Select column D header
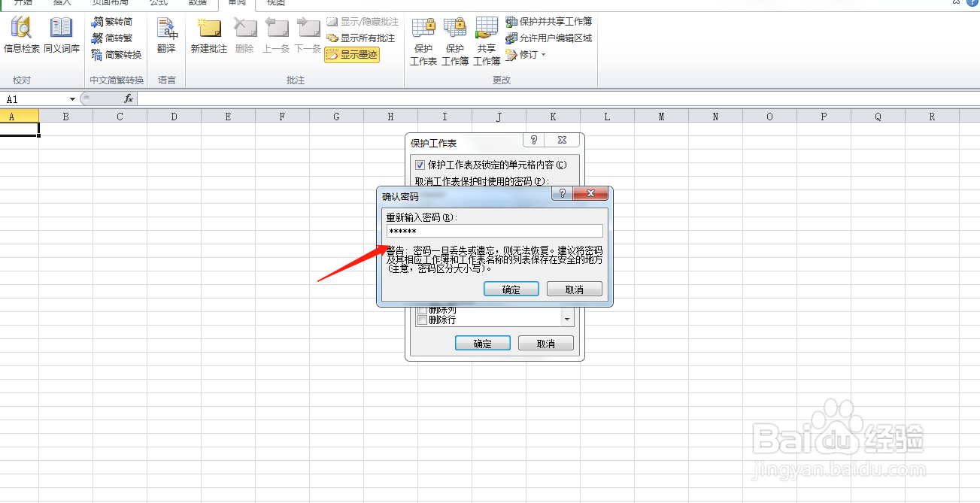 tap(174, 117)
